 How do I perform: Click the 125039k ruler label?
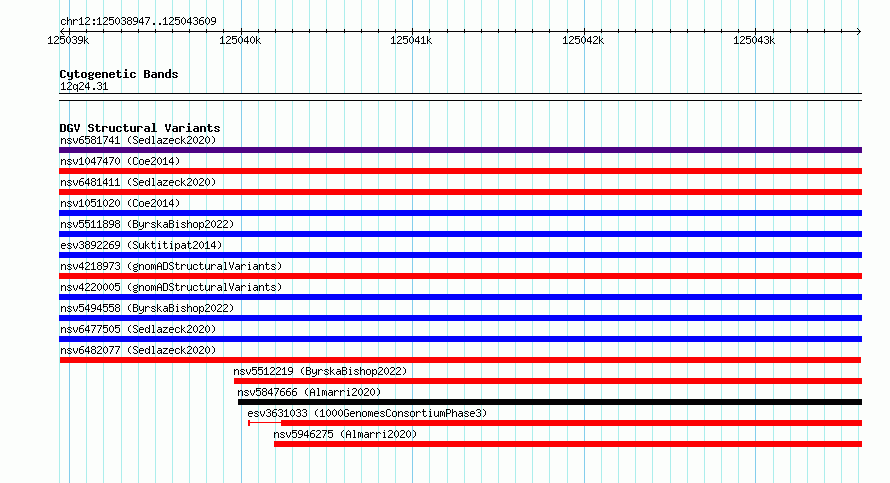[x=68, y=40]
